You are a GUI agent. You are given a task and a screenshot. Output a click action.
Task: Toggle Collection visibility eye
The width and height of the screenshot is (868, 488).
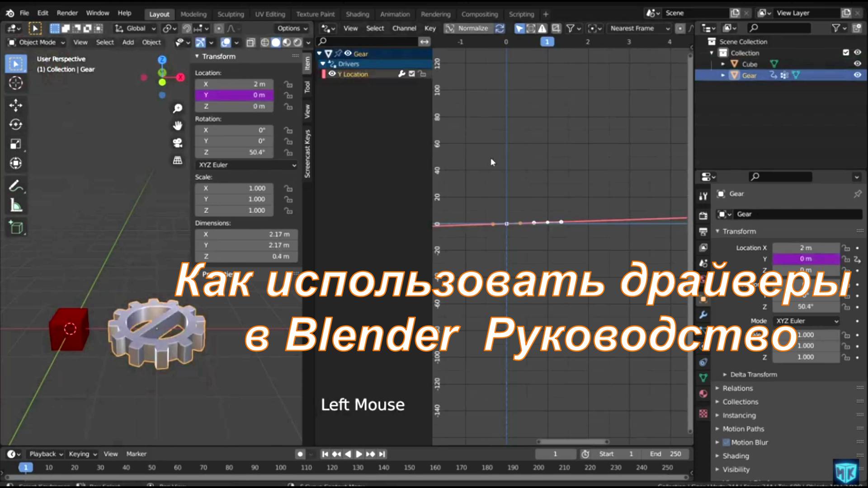[857, 52]
